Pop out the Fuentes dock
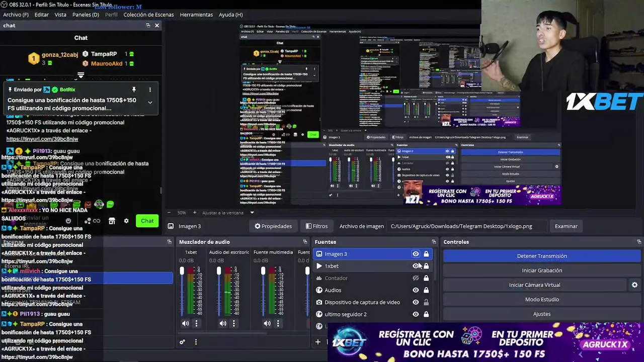 tap(434, 242)
